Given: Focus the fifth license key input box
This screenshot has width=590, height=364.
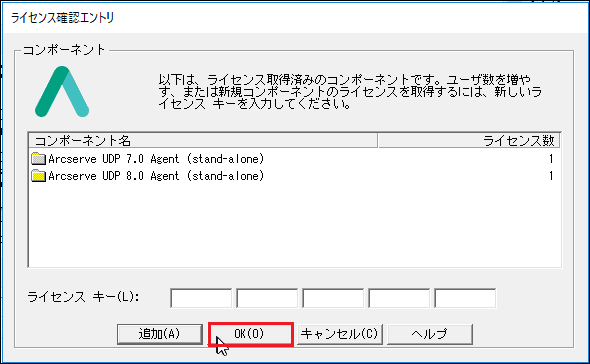Looking at the screenshot, I should pyautogui.click(x=465, y=298).
